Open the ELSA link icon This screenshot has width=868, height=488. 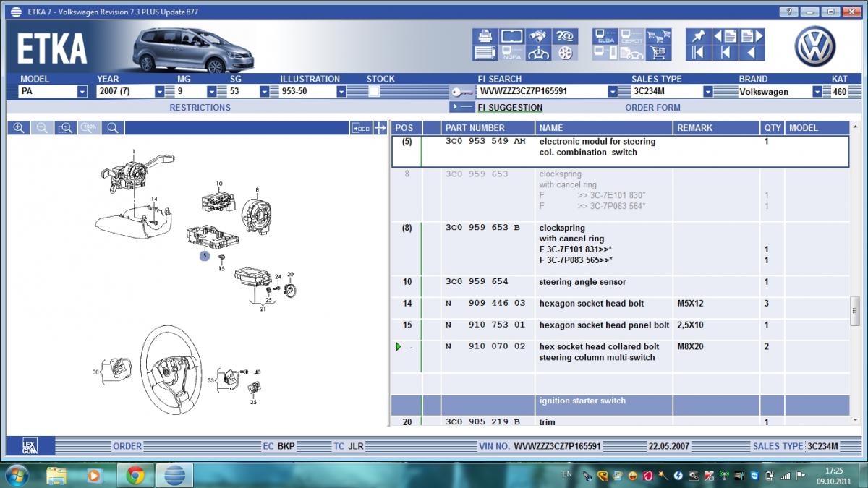tap(605, 36)
